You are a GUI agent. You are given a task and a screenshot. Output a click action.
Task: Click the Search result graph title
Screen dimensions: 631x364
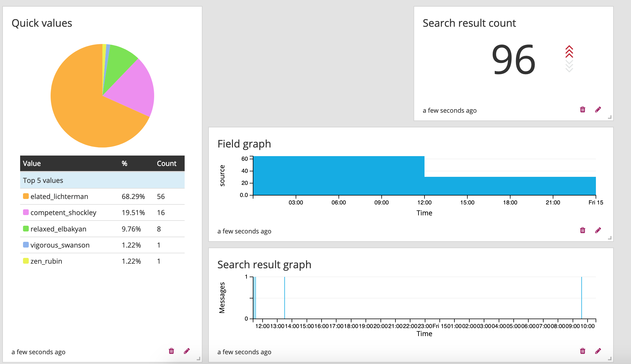tap(264, 265)
